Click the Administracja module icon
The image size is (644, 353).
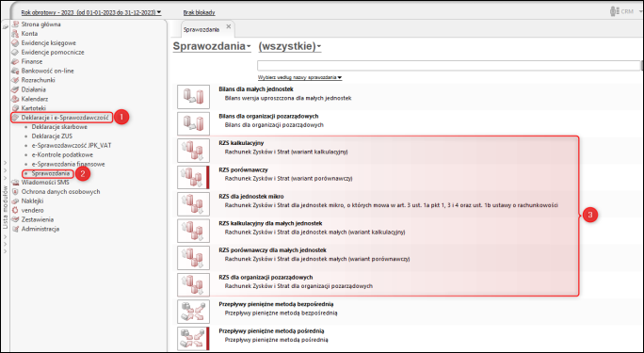coord(16,229)
